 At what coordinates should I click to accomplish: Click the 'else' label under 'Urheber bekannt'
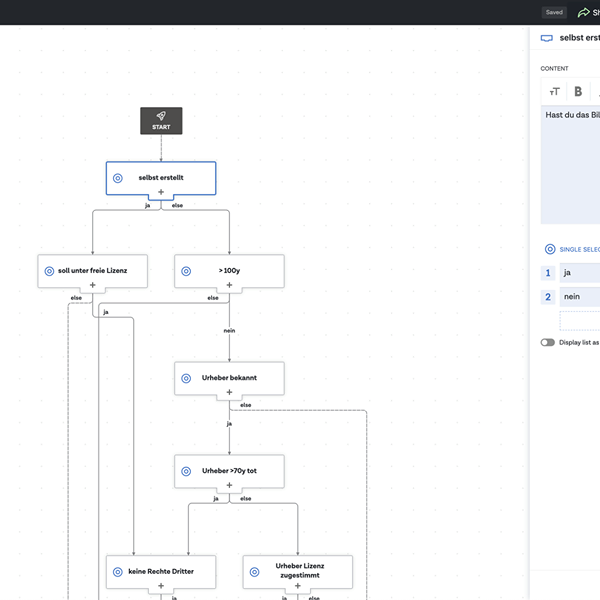click(x=246, y=405)
